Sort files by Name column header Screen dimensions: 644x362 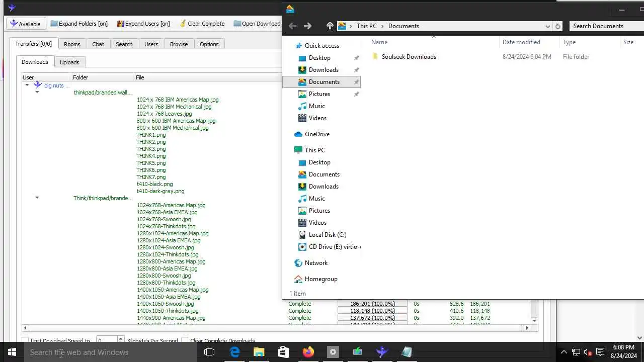[379, 42]
